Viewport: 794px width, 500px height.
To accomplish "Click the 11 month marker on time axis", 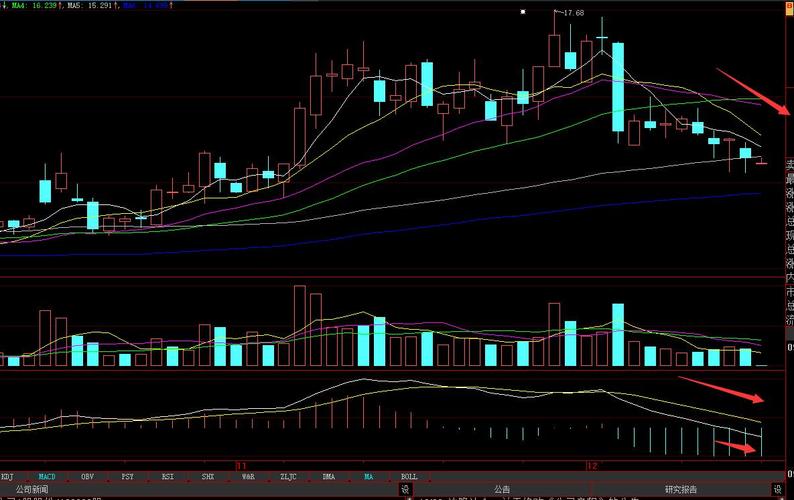I will pyautogui.click(x=241, y=465).
